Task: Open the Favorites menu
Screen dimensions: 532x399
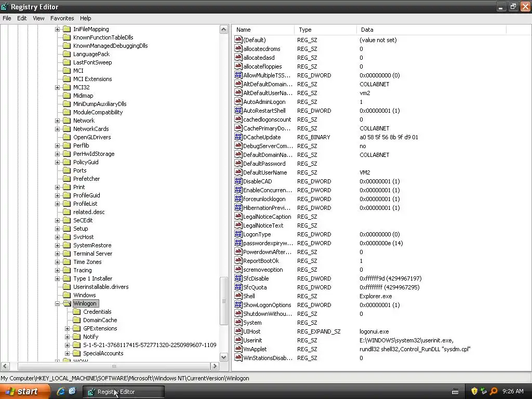Action: click(62, 18)
